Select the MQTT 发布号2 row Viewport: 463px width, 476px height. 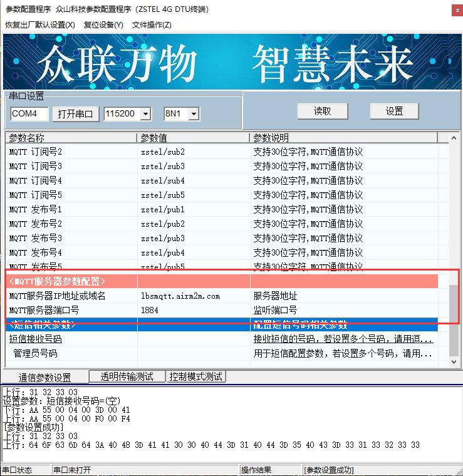222,224
